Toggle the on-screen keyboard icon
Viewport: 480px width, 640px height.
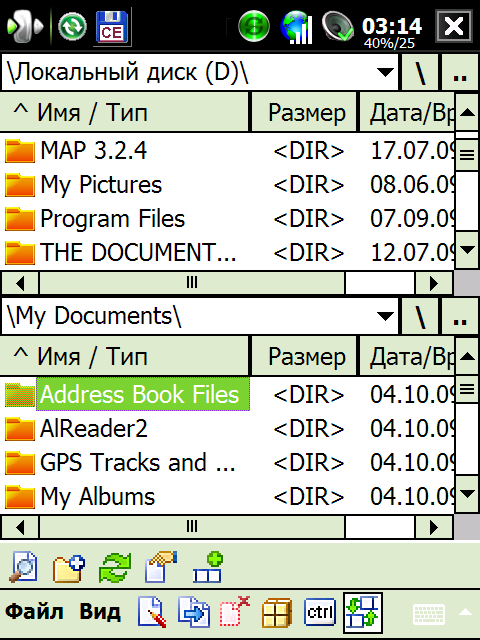pos(429,613)
